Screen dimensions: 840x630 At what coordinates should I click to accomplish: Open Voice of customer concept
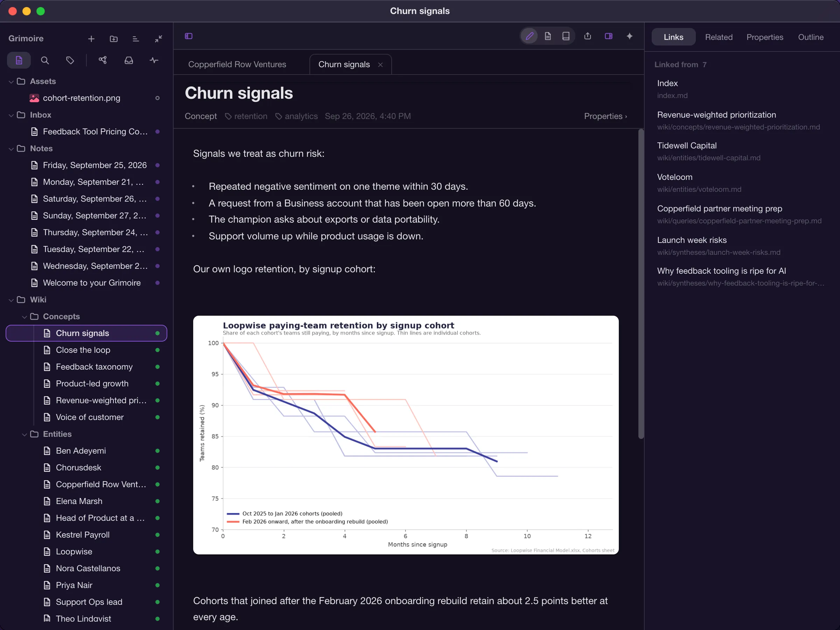[x=86, y=417]
